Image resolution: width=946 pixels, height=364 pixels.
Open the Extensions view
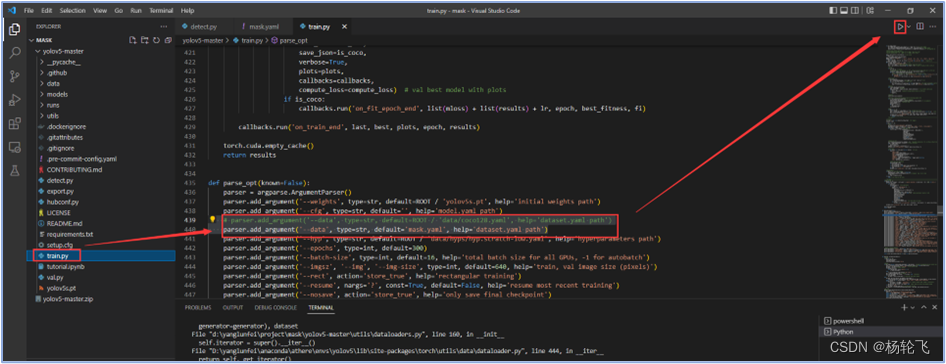(14, 124)
